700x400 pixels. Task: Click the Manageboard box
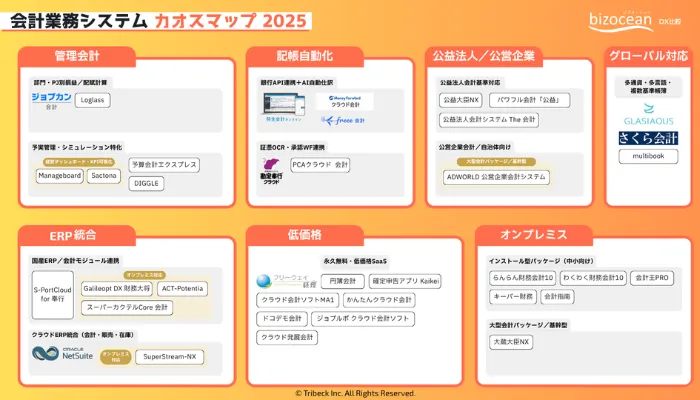[59, 176]
